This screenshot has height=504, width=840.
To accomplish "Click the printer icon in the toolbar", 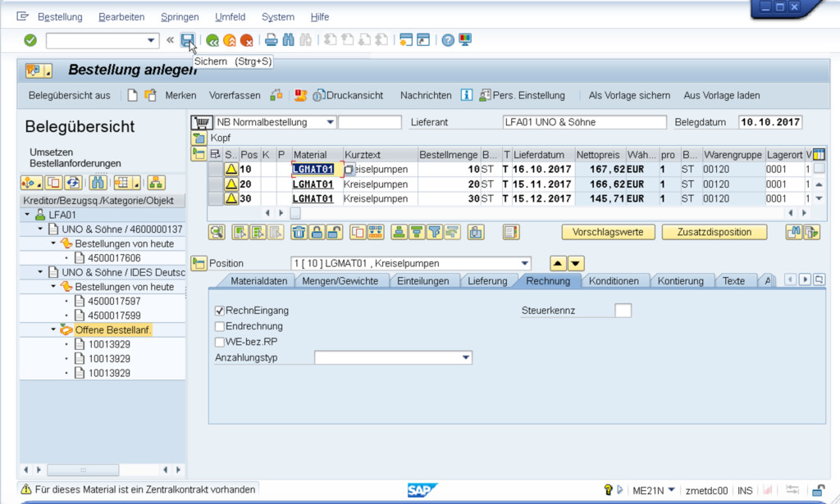I will coord(271,40).
